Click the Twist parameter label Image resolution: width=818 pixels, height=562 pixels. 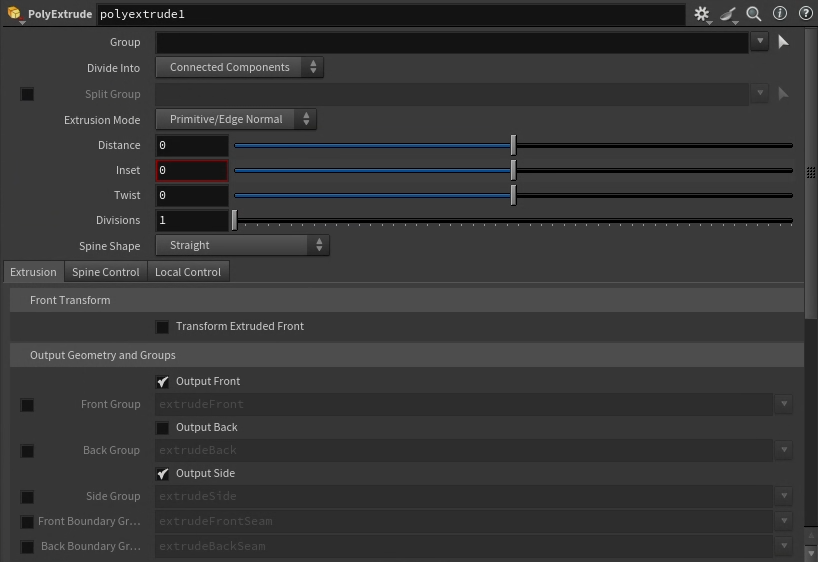tap(127, 195)
